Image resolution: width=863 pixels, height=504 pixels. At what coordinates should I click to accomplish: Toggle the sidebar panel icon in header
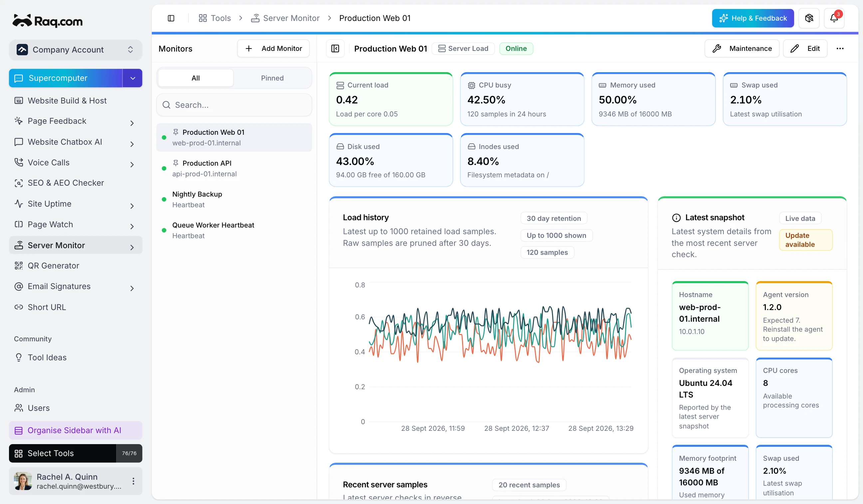171,18
